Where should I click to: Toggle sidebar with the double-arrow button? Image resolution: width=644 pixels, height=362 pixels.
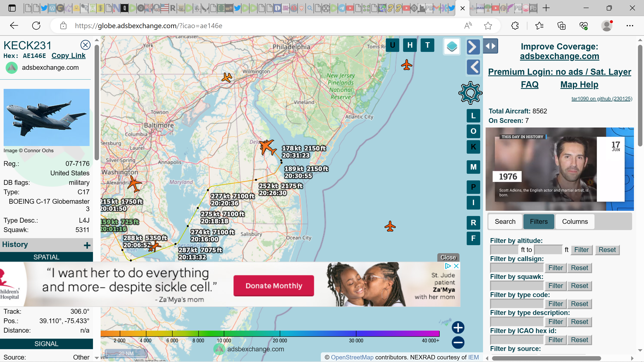(x=490, y=46)
